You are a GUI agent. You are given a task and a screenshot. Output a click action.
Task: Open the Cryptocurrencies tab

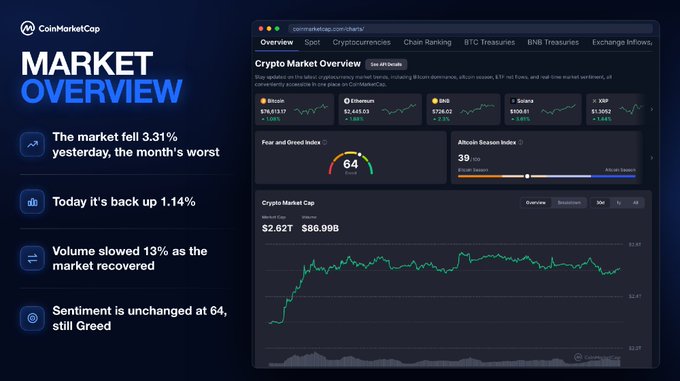click(x=362, y=42)
